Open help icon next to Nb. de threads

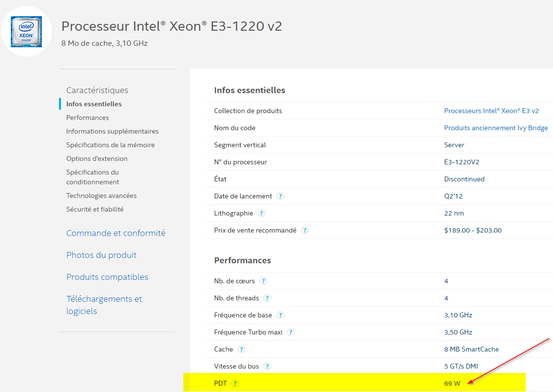pos(267,298)
